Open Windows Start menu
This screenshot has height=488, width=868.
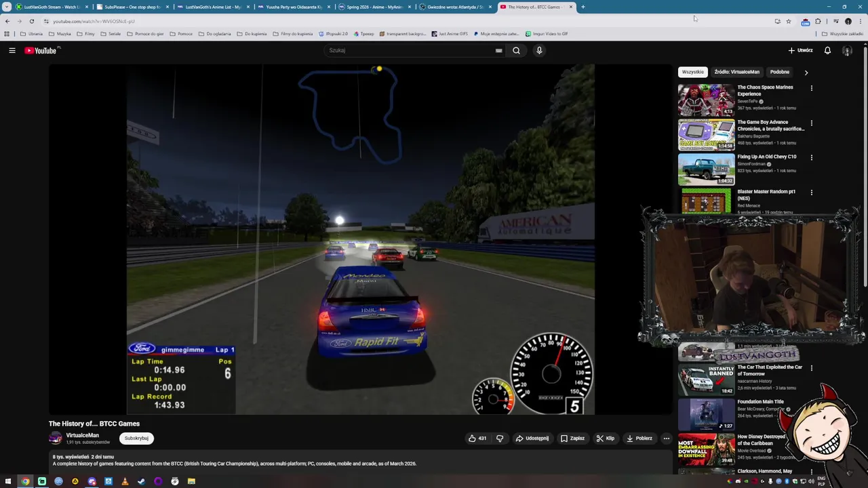pyautogui.click(x=7, y=481)
